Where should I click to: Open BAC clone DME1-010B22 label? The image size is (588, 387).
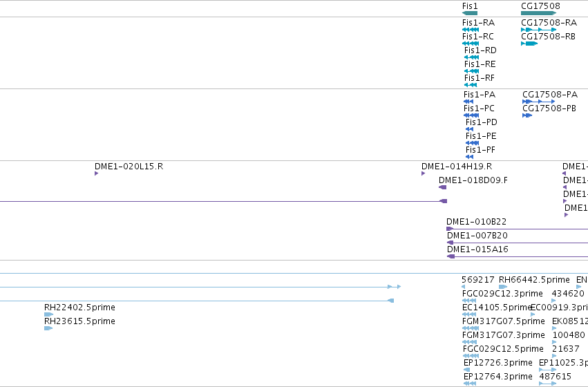click(476, 222)
